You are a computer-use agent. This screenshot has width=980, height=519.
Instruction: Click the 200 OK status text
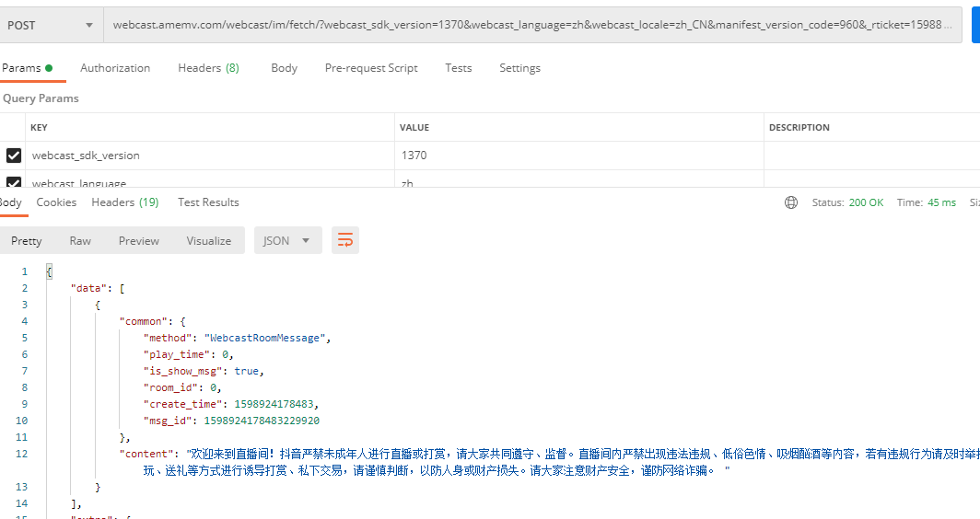[866, 202]
